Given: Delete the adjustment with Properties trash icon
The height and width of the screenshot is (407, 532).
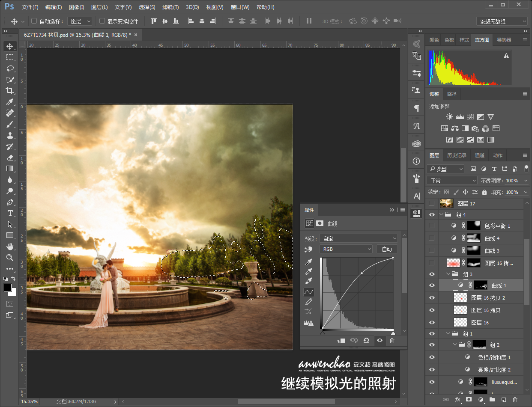Looking at the screenshot, I should [x=392, y=341].
